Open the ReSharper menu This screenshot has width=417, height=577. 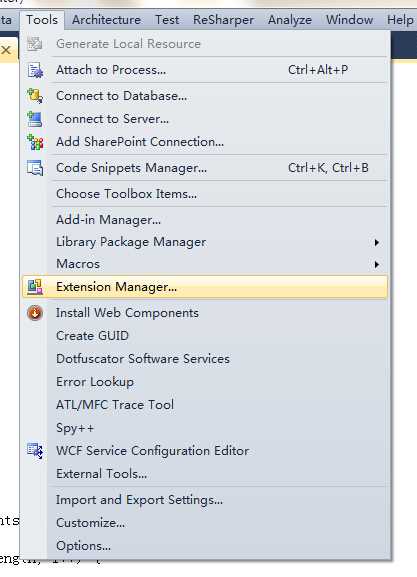[223, 20]
